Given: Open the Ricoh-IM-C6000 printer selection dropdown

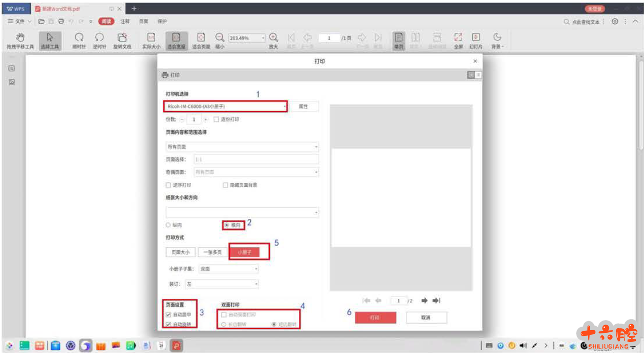Looking at the screenshot, I should pos(225,106).
